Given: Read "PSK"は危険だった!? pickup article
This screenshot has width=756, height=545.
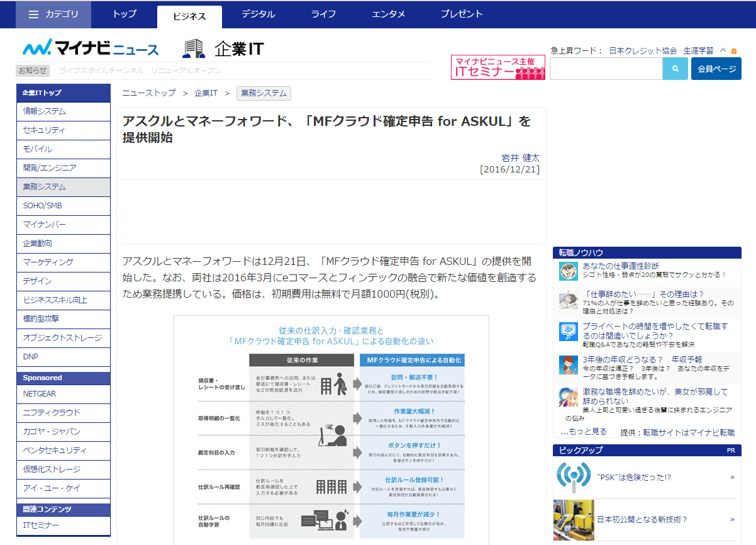Looking at the screenshot, I should [x=634, y=478].
